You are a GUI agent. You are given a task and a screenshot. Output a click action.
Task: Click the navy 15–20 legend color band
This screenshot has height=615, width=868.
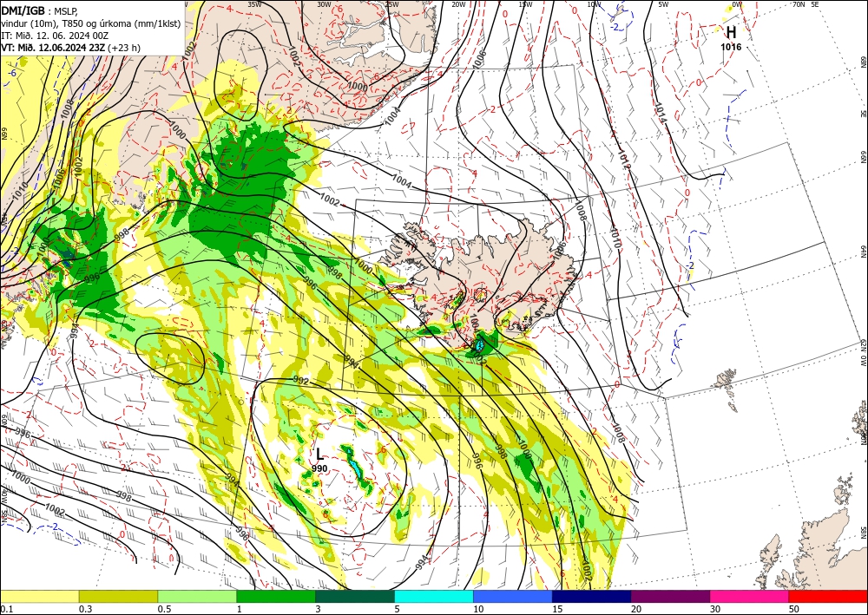[592, 596]
